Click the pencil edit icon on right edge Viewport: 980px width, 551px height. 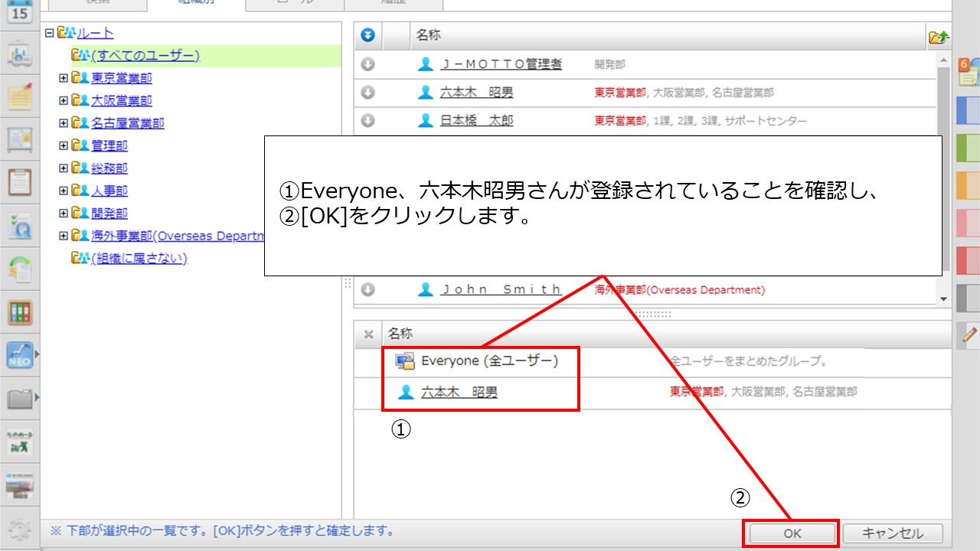pyautogui.click(x=969, y=334)
